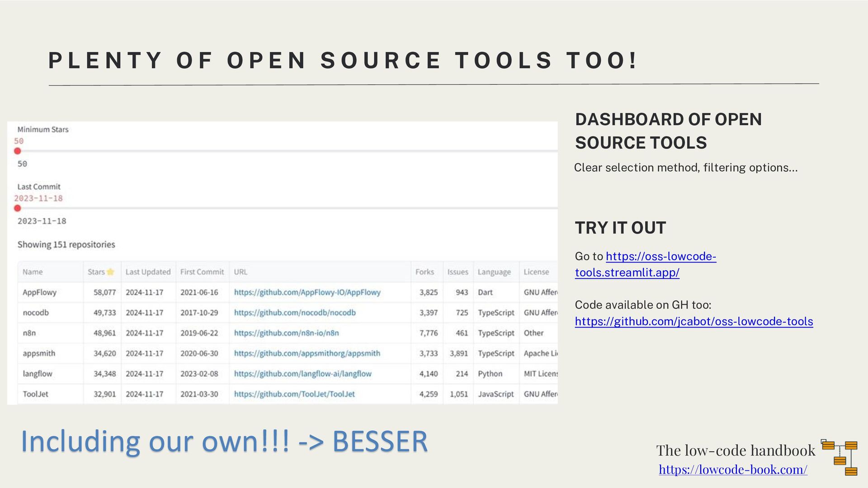Click the 58,077 stars value
Image resolution: width=868 pixels, height=488 pixels.
pos(104,292)
